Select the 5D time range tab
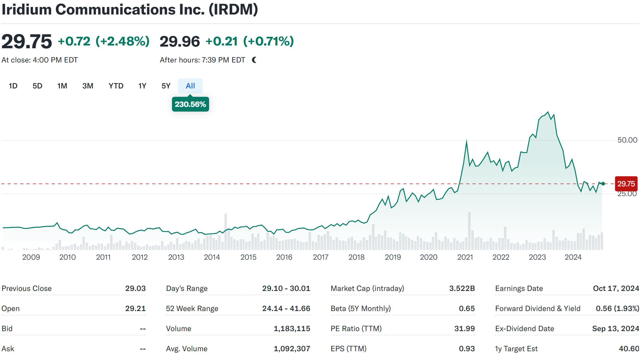This screenshot has height=359, width=644. pos(37,86)
